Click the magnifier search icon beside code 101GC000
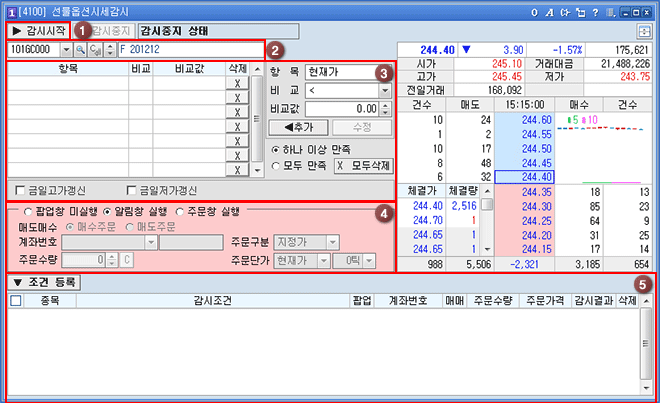 (x=81, y=48)
